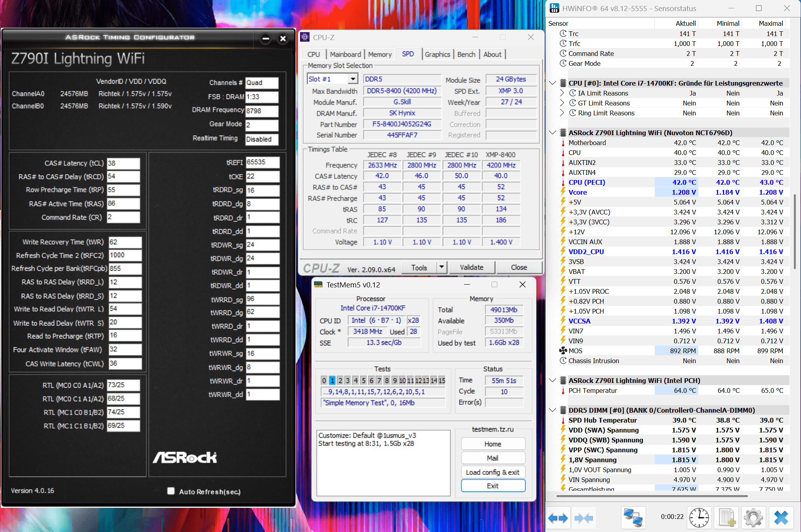Start logging with spreadsheet-plus icon

point(726,518)
